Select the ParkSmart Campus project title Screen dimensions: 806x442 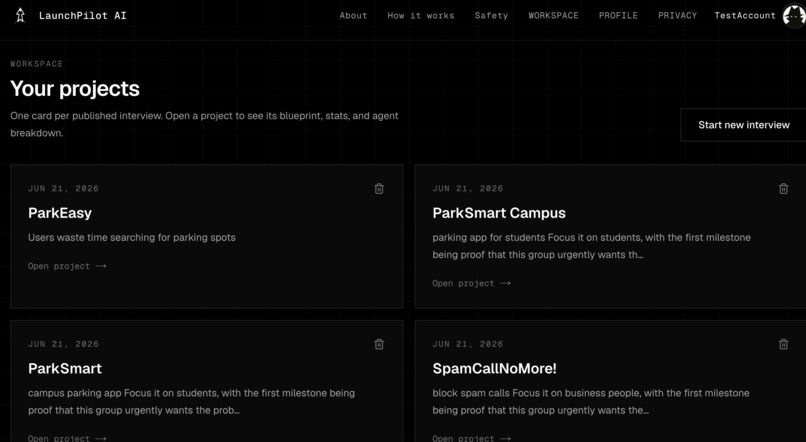point(499,213)
